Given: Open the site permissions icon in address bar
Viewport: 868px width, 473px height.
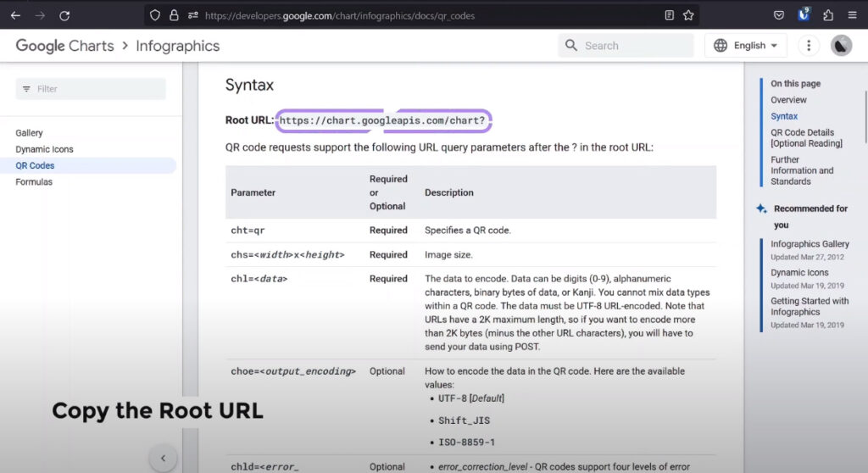Looking at the screenshot, I should tap(192, 15).
